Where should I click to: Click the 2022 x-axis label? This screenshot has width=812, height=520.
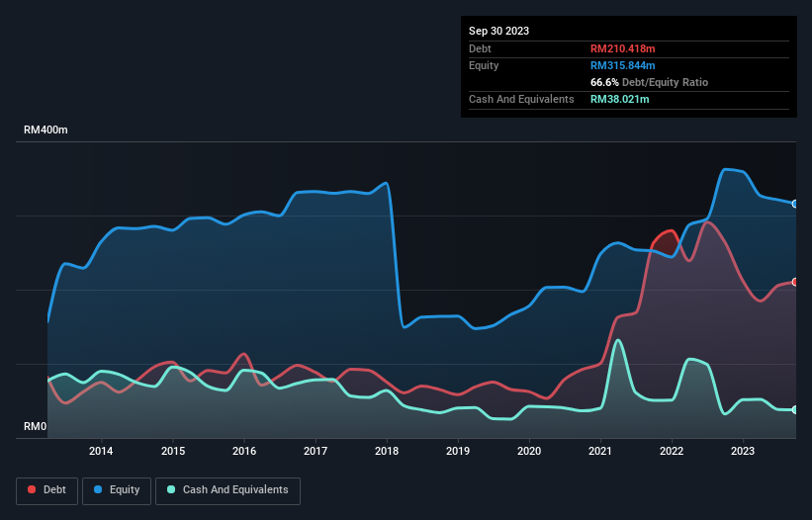[672, 451]
